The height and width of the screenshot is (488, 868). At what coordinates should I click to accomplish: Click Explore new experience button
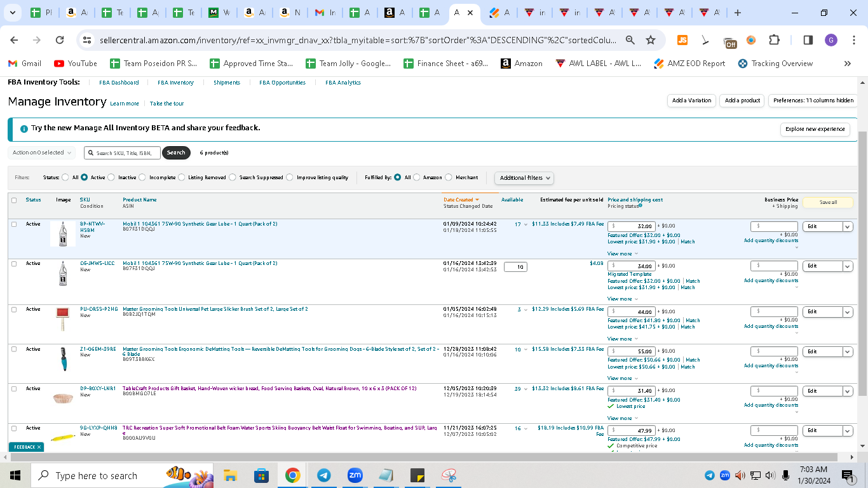pos(815,129)
